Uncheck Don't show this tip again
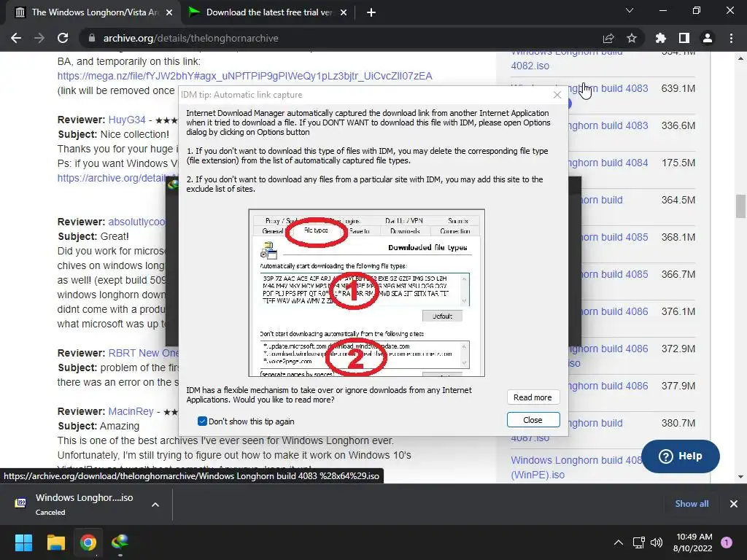Screen dimensions: 747x560 [203, 421]
